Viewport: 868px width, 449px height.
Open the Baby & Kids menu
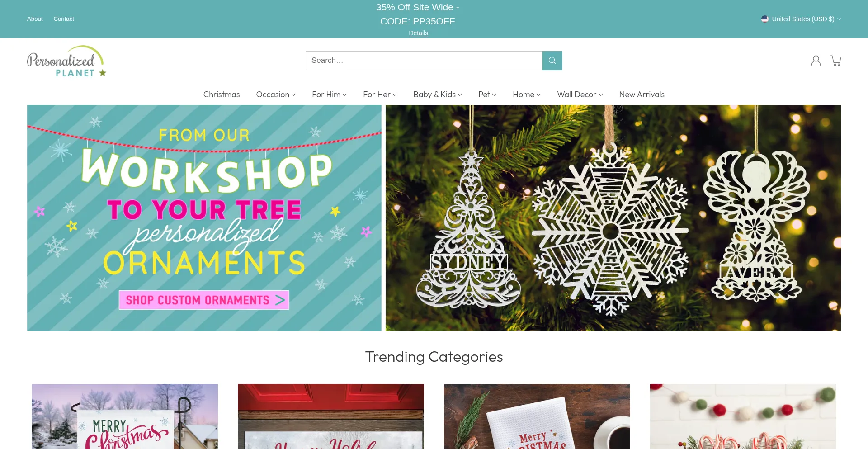pos(438,95)
